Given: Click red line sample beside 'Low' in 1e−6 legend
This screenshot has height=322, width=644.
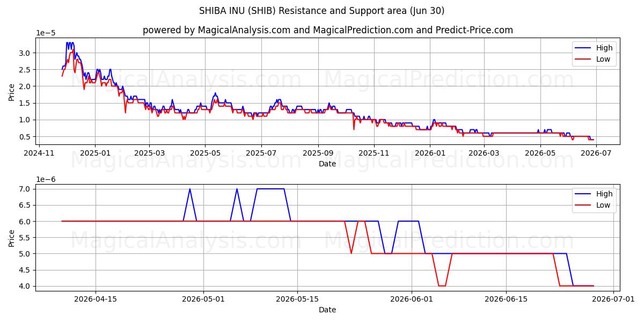Looking at the screenshot, I should coord(583,206).
